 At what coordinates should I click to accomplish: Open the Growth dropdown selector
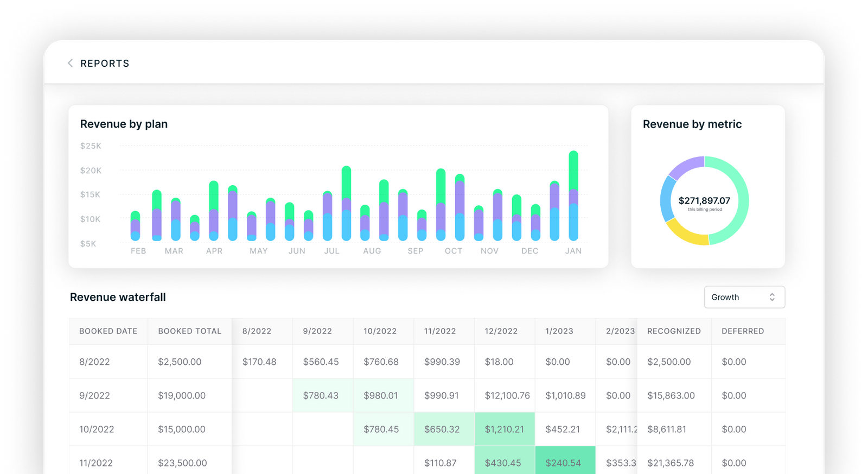click(744, 297)
